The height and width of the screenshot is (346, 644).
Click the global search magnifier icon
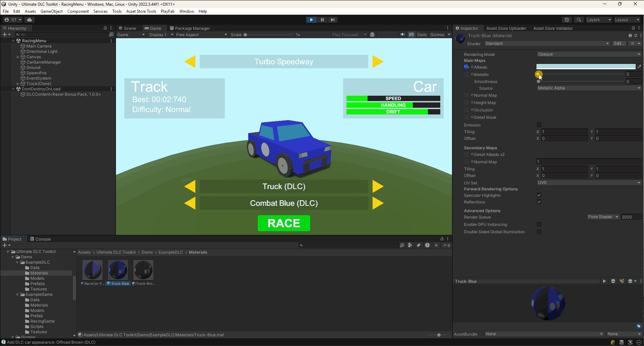click(x=579, y=20)
